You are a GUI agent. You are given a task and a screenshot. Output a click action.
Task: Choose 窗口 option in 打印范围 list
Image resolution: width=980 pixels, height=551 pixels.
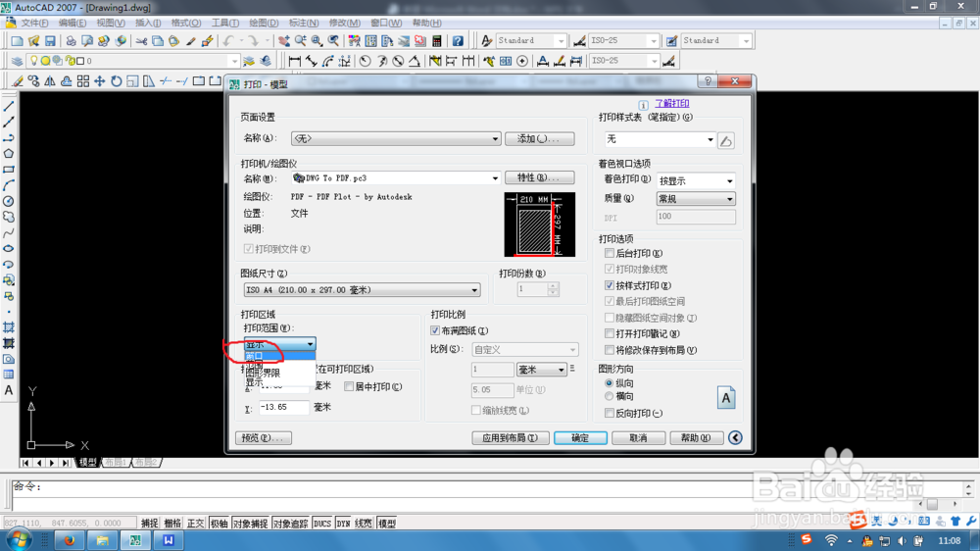tap(279, 356)
